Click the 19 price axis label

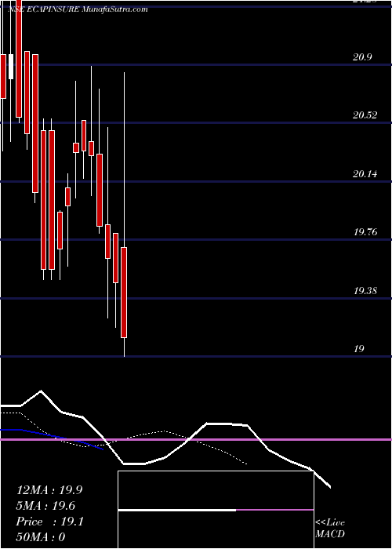(359, 348)
